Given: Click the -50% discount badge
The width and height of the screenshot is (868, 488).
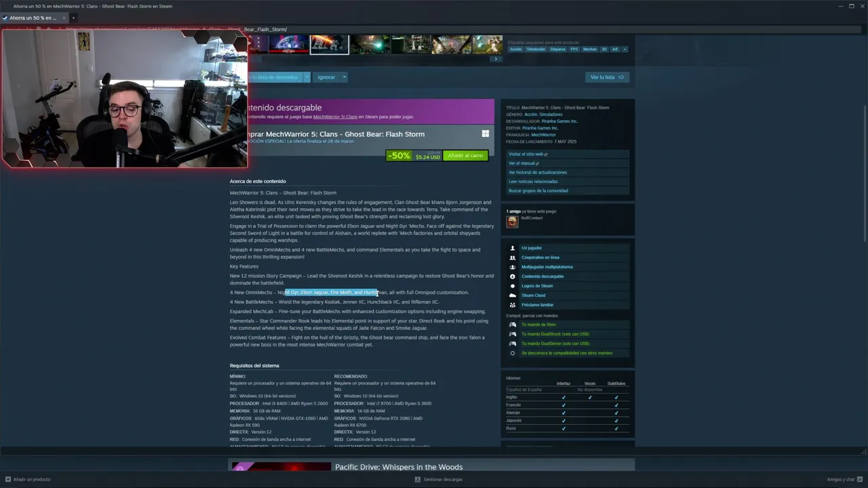Looking at the screenshot, I should (x=398, y=156).
